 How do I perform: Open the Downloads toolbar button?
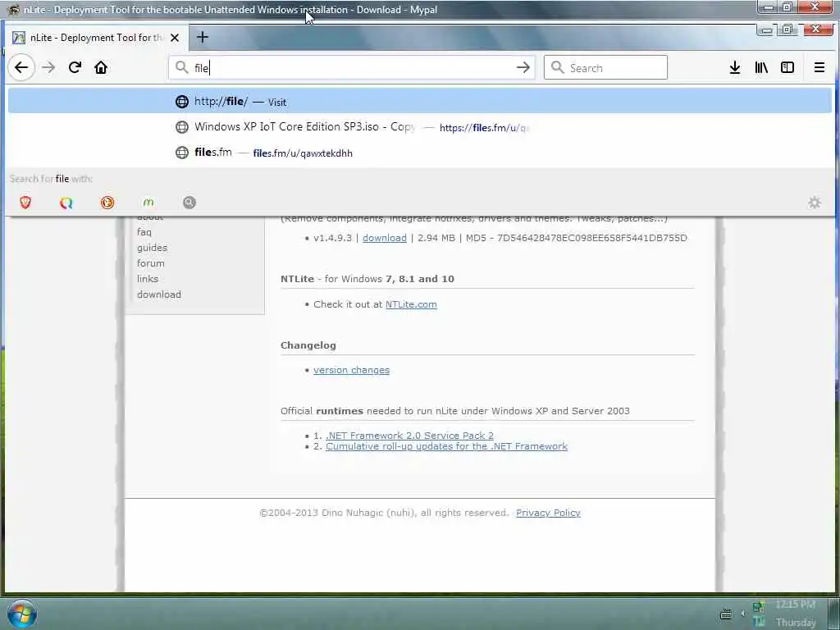point(735,67)
